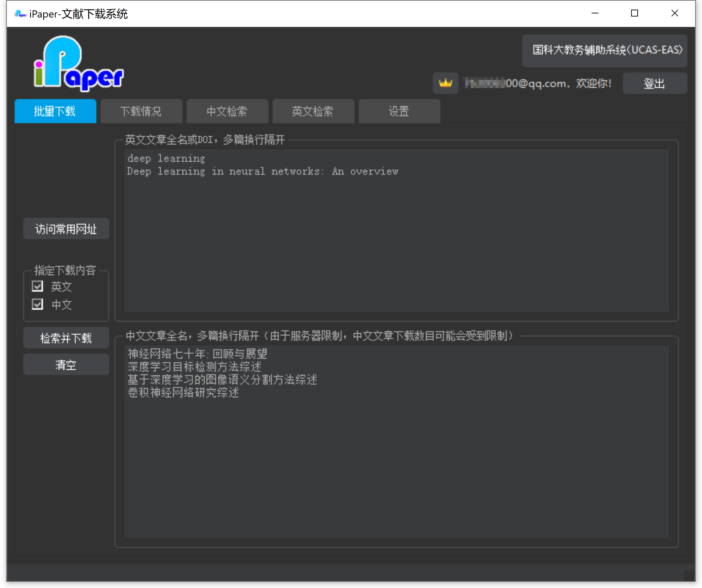Toggle the 中文 download checkbox
This screenshot has width=702, height=588.
38,304
